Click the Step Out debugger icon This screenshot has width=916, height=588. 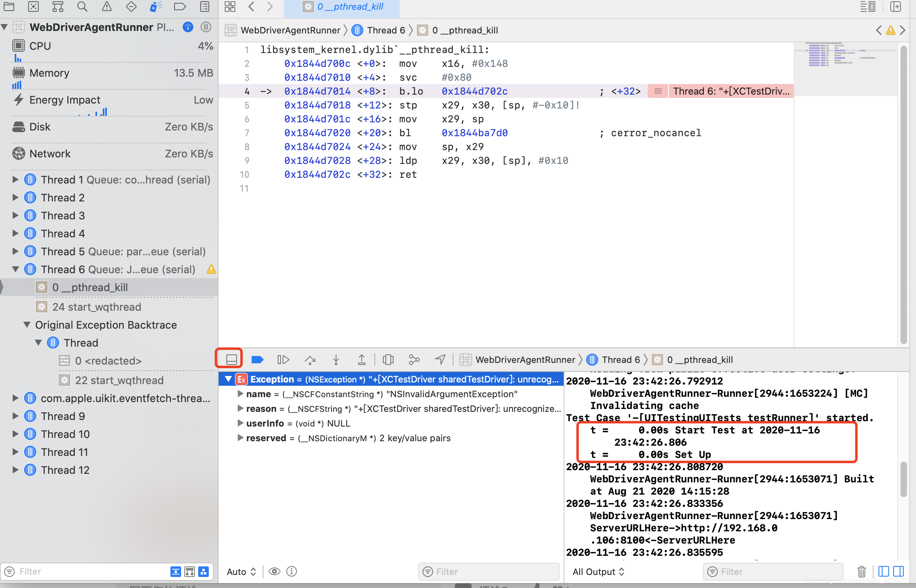point(362,359)
